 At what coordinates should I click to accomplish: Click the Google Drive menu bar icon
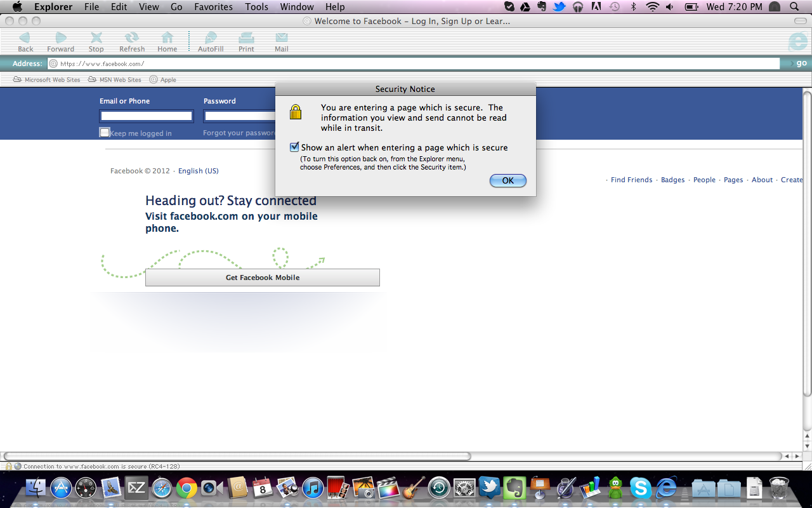[525, 7]
